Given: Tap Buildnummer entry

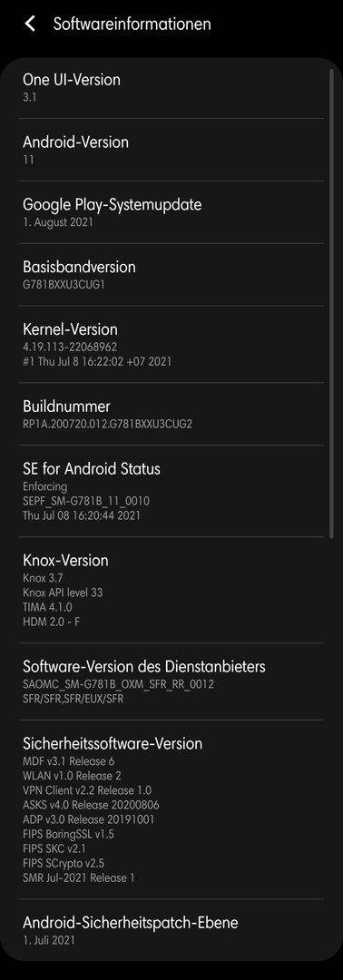Looking at the screenshot, I should [x=171, y=415].
